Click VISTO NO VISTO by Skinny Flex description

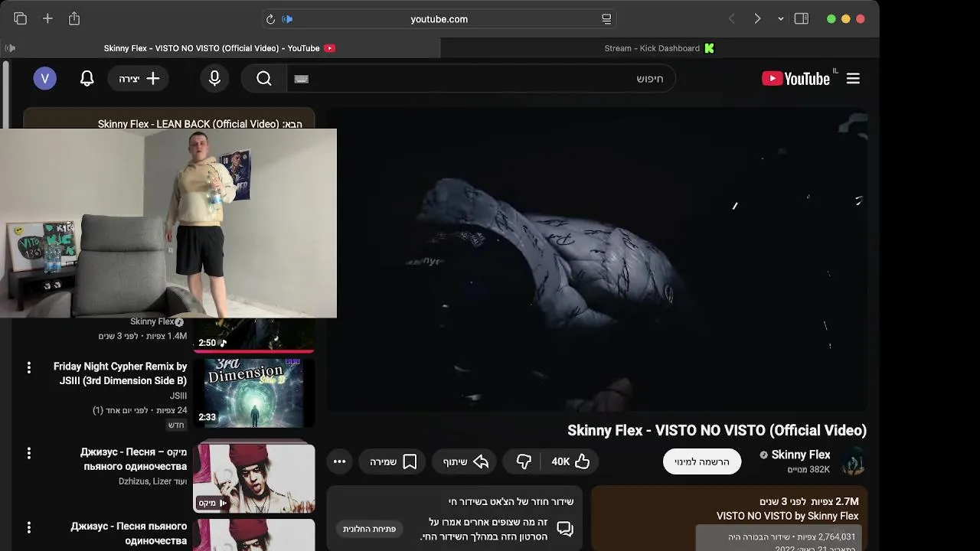(x=788, y=516)
